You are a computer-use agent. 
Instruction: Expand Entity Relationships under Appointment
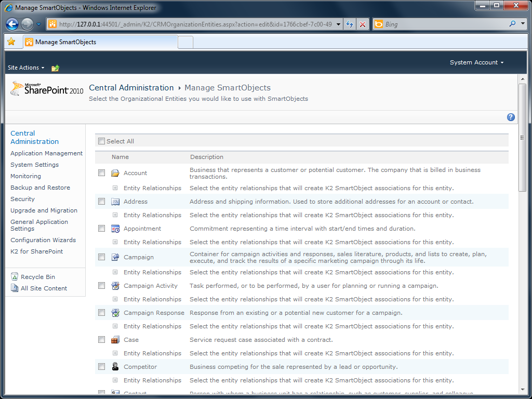[115, 242]
